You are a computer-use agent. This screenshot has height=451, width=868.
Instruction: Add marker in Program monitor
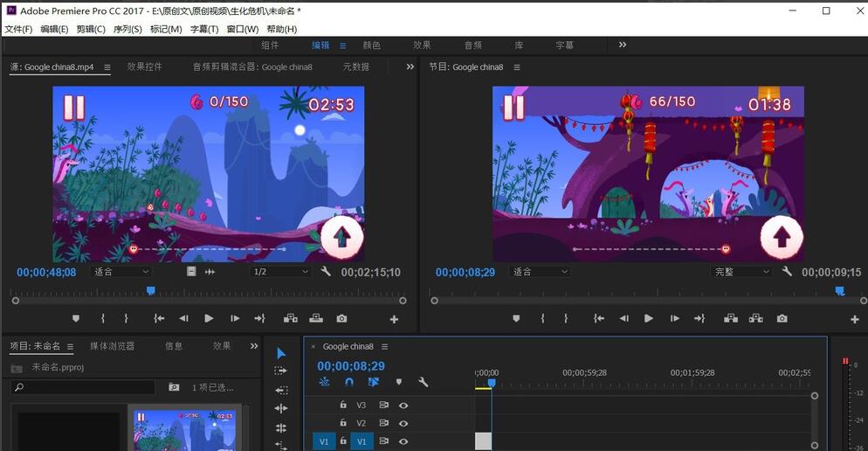pyautogui.click(x=516, y=318)
